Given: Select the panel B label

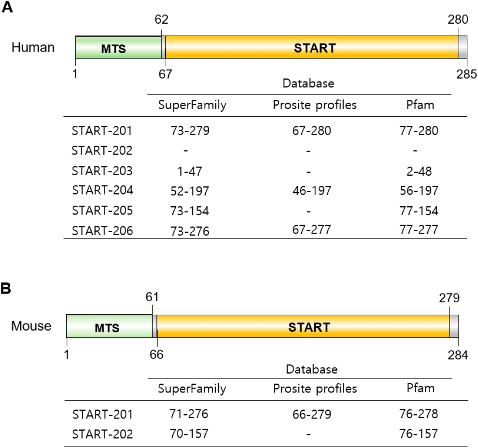Looking at the screenshot, I should pyautogui.click(x=7, y=288).
